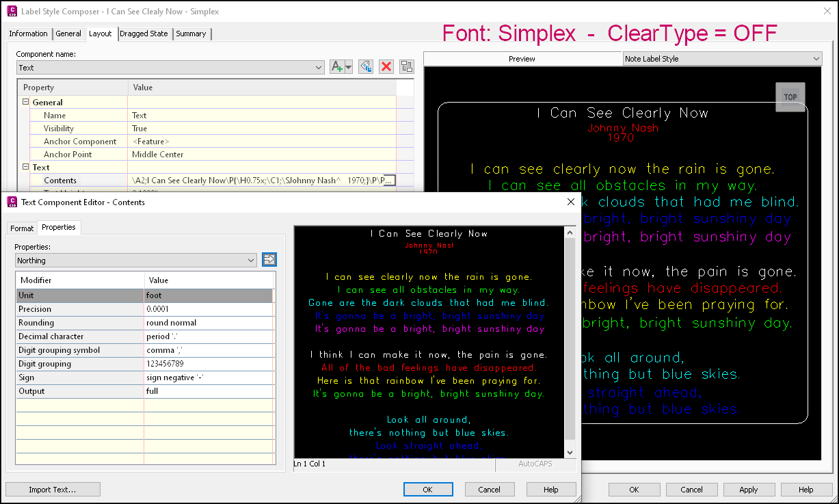Insert the Northing property using blue arrow
Viewport: 839px width, 504px height.
(269, 259)
